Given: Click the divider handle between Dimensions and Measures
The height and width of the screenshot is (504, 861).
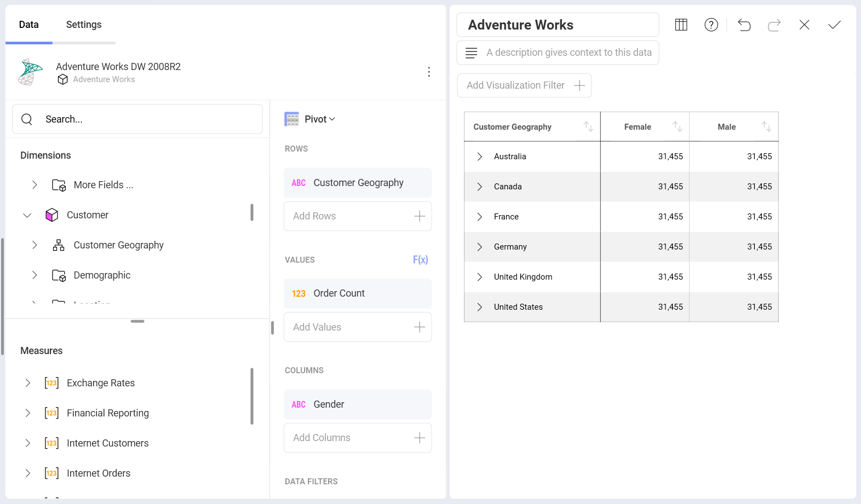Looking at the screenshot, I should tap(137, 321).
